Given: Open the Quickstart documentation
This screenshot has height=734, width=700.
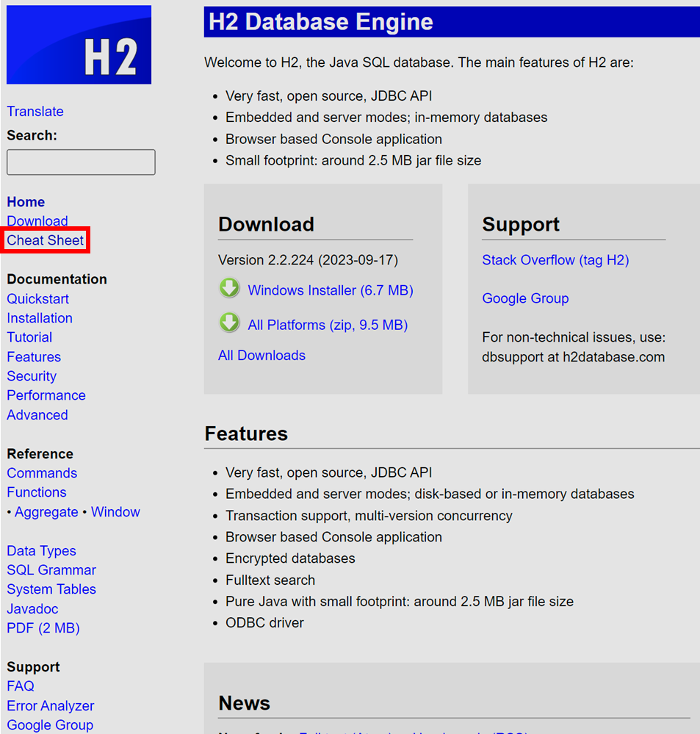Looking at the screenshot, I should (x=38, y=298).
